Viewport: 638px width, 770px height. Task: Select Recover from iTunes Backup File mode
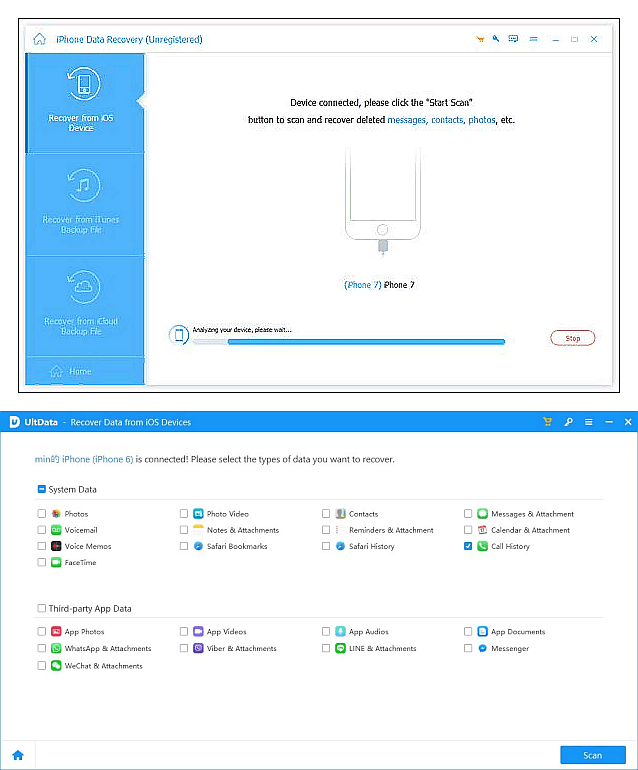click(x=84, y=204)
